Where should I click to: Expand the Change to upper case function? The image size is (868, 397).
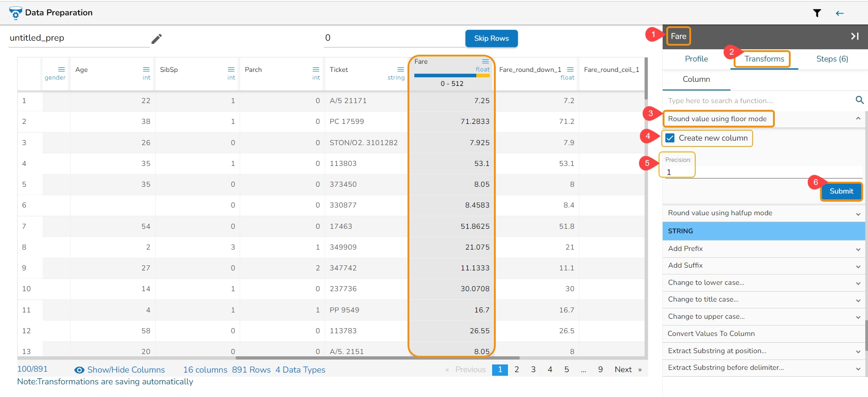pos(858,317)
